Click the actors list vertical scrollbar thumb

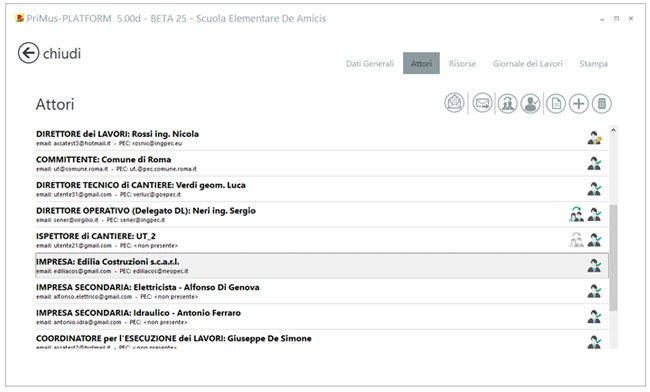pyautogui.click(x=614, y=257)
